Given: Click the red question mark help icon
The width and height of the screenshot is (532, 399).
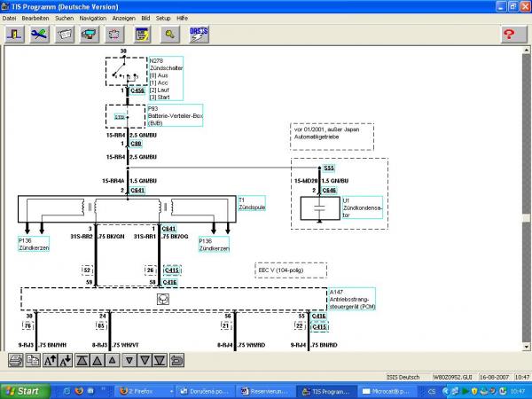Looking at the screenshot, I should click(509, 34).
